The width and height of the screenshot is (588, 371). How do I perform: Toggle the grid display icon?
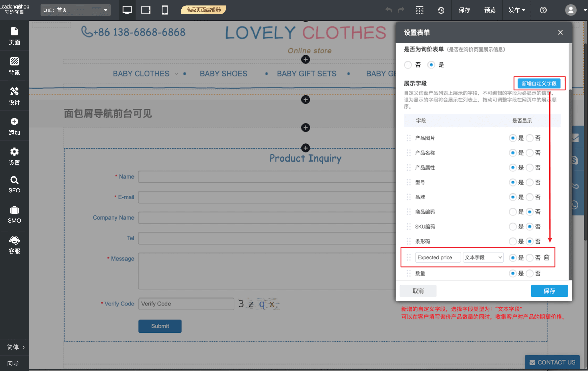pyautogui.click(x=419, y=10)
